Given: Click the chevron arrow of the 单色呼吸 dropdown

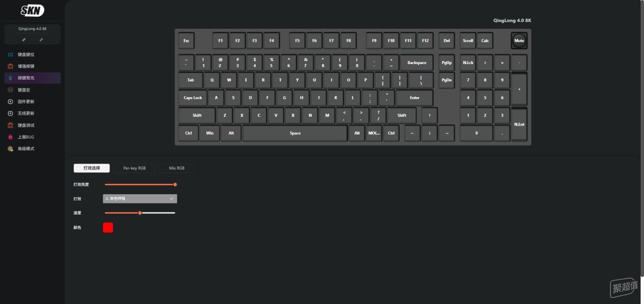Looking at the screenshot, I should 171,199.
